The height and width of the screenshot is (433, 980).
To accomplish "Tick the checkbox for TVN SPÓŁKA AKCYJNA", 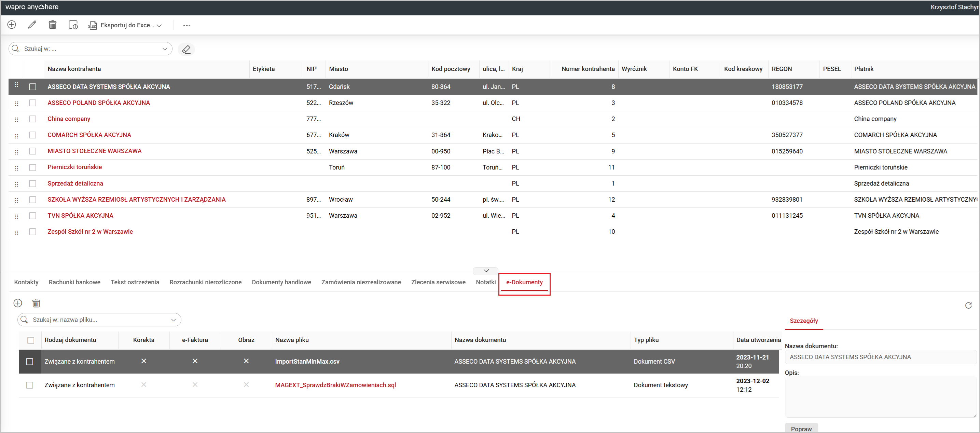I will (33, 216).
